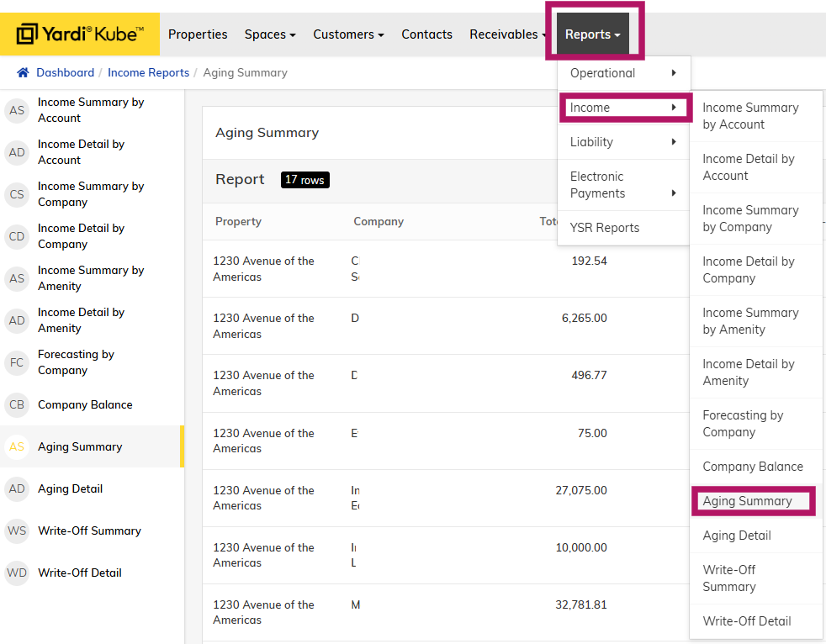Click the CS Income Summary by Company icon
The width and height of the screenshot is (826, 644).
point(17,194)
